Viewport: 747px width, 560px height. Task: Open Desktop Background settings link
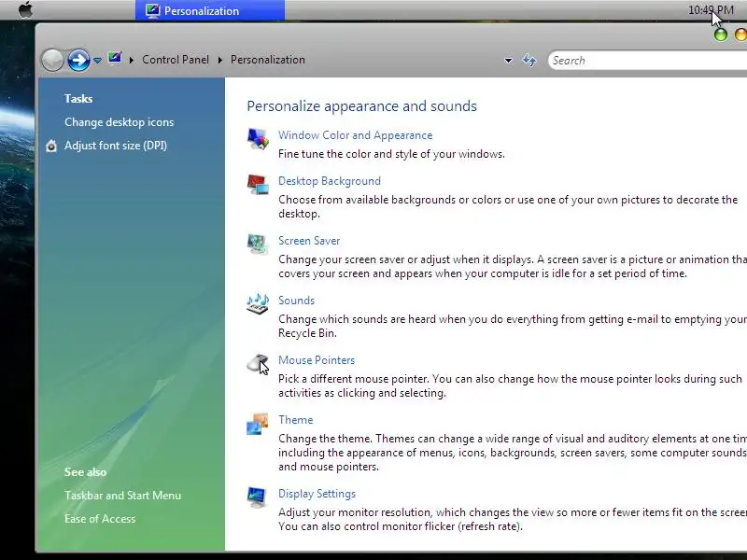click(330, 181)
